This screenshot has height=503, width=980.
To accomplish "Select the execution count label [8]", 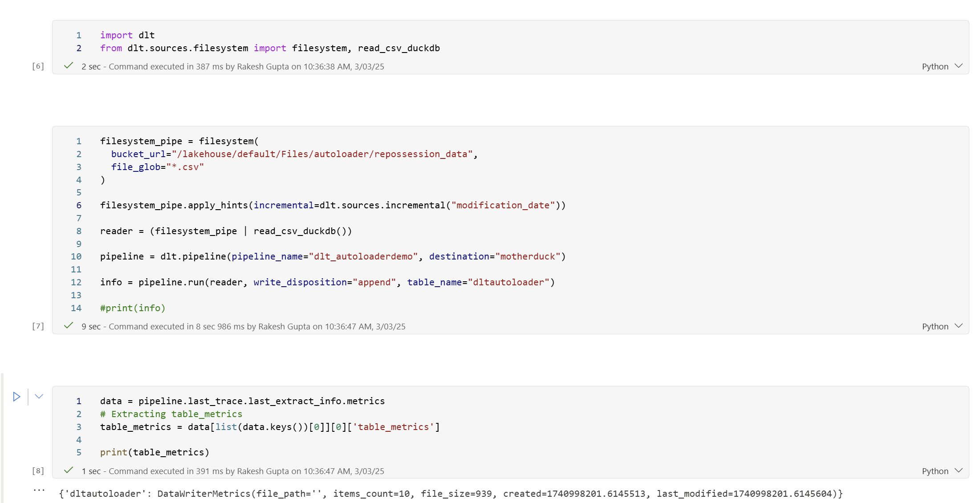I will pos(38,471).
